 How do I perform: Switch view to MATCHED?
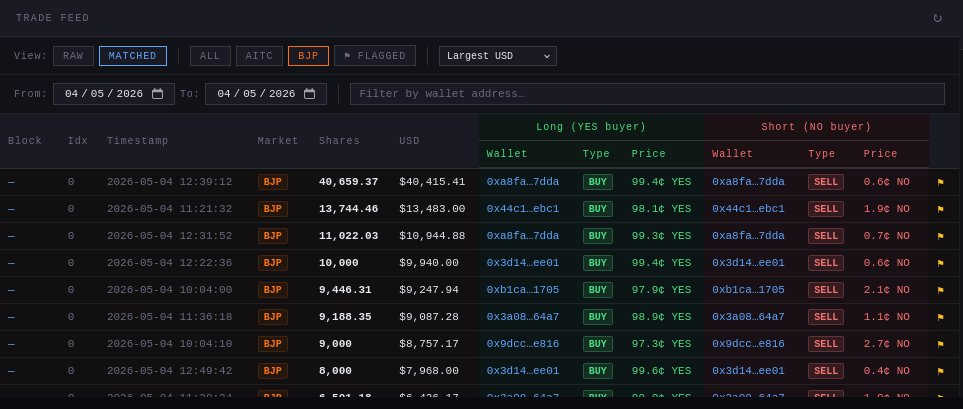coord(133,56)
